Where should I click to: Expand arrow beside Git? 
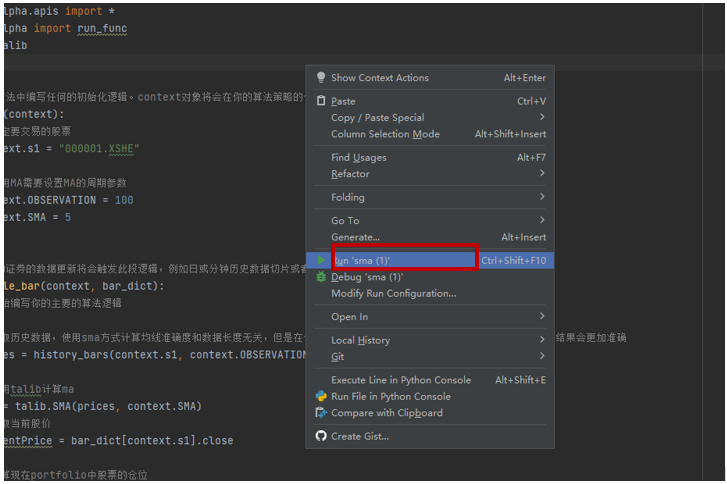point(542,356)
